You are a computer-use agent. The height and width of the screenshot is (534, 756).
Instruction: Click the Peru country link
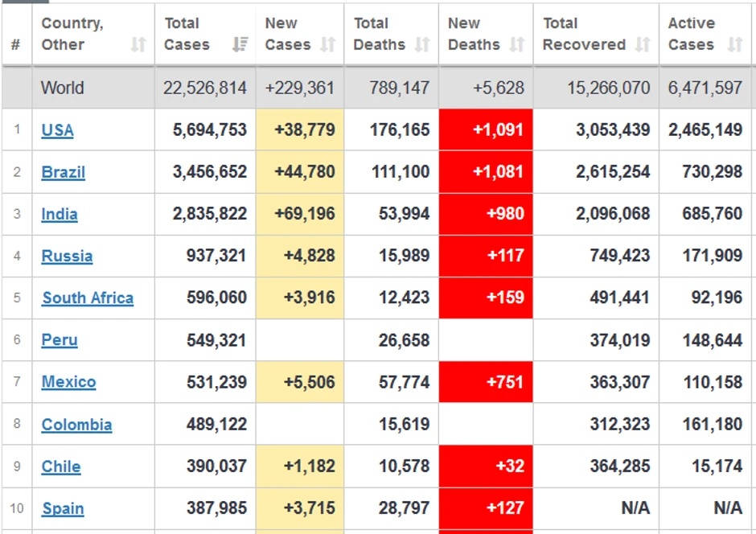[x=60, y=339]
